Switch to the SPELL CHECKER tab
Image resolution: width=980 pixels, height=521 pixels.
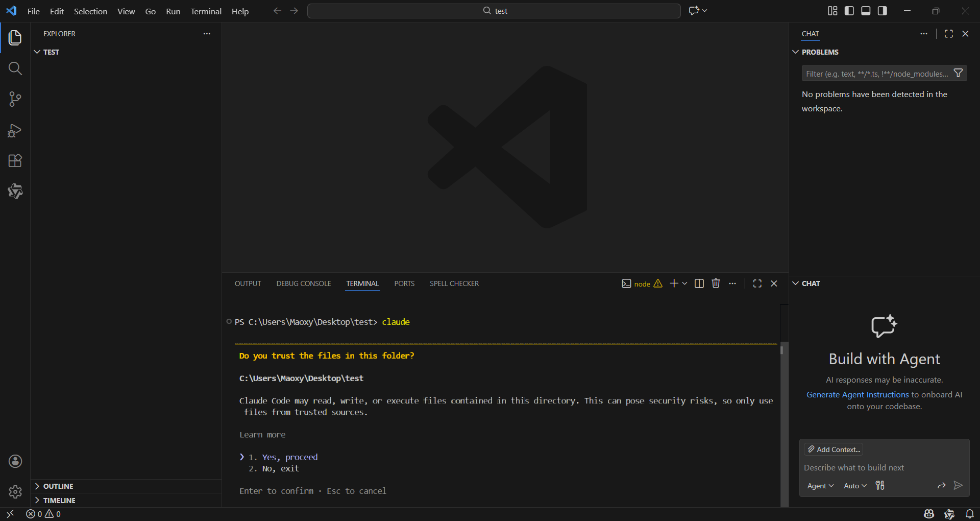[454, 283]
